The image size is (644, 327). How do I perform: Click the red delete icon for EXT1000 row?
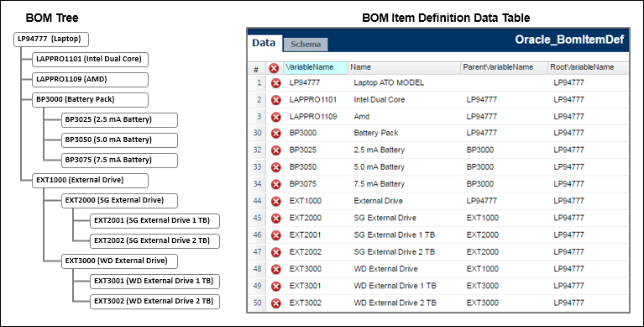tap(276, 201)
